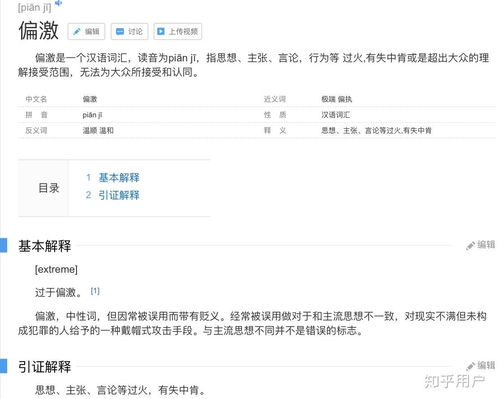Screen dimensions: 499x399
Task: Select the pinyin text [piān jī] at top
Action: (35, 8)
